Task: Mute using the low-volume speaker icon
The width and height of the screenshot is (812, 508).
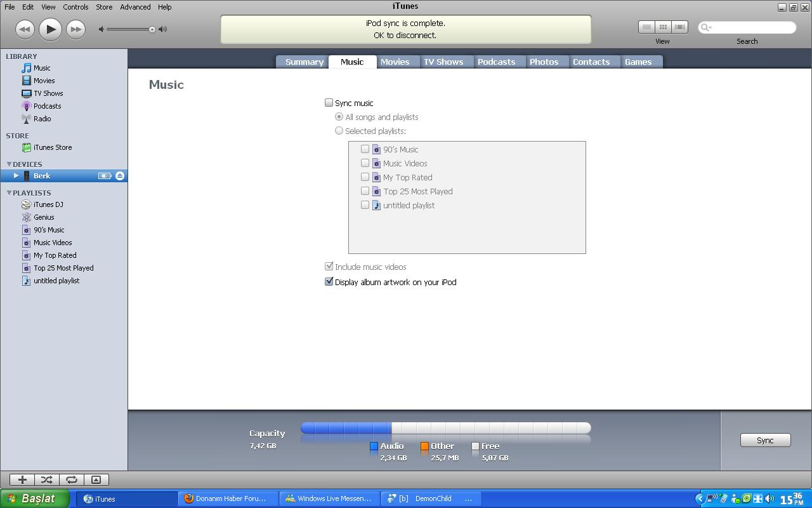Action: tap(101, 29)
